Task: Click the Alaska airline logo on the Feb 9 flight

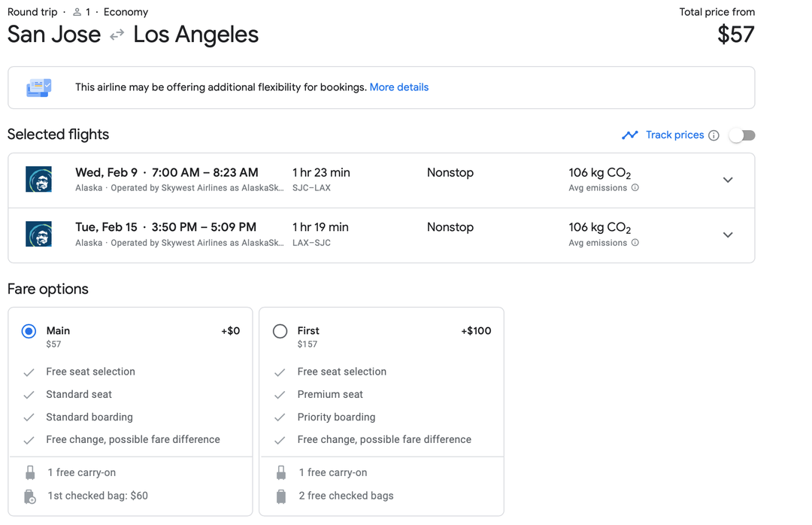Action: point(38,179)
